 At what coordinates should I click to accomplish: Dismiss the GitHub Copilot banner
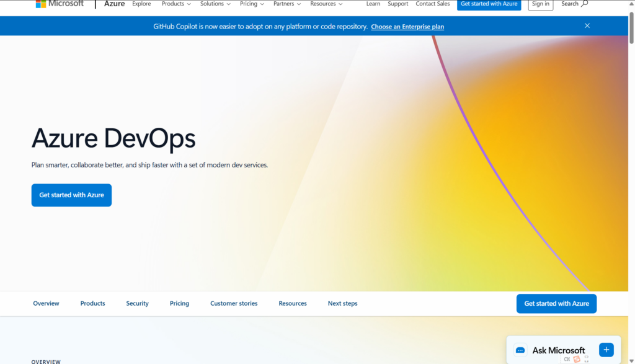587,26
